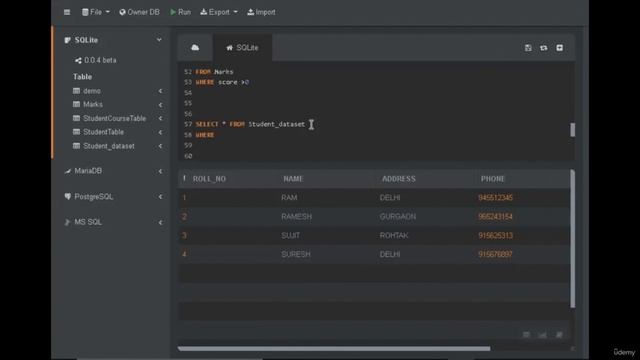Expand the MariaDB chevron
The image size is (640, 360).
160,171
